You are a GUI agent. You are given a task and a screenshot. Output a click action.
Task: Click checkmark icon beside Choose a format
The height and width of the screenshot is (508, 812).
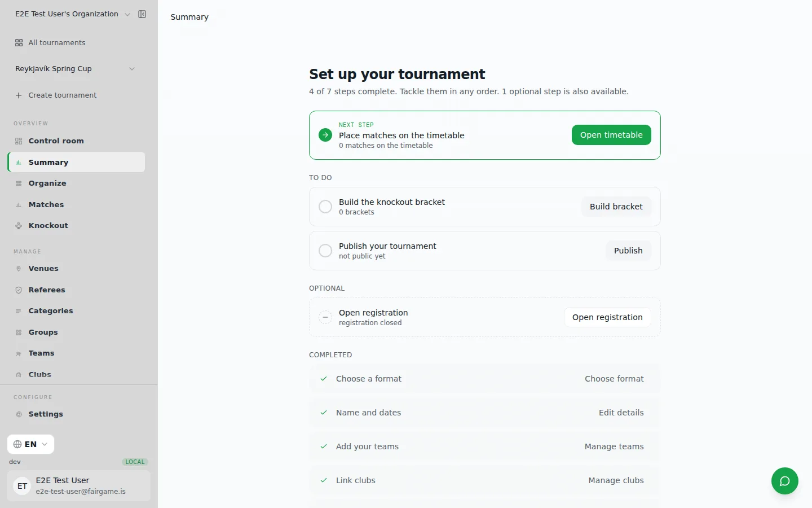pyautogui.click(x=324, y=379)
